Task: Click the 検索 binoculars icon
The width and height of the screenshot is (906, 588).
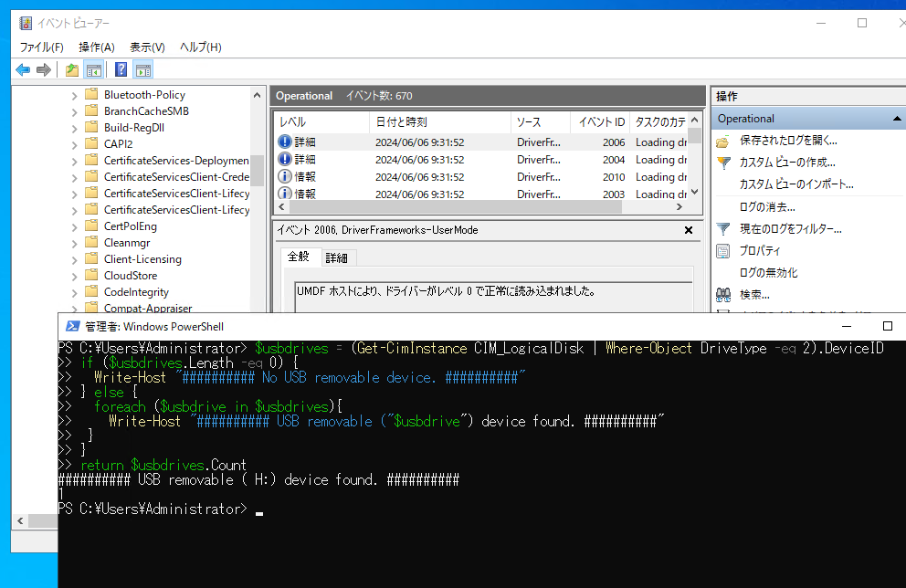Action: 723,295
